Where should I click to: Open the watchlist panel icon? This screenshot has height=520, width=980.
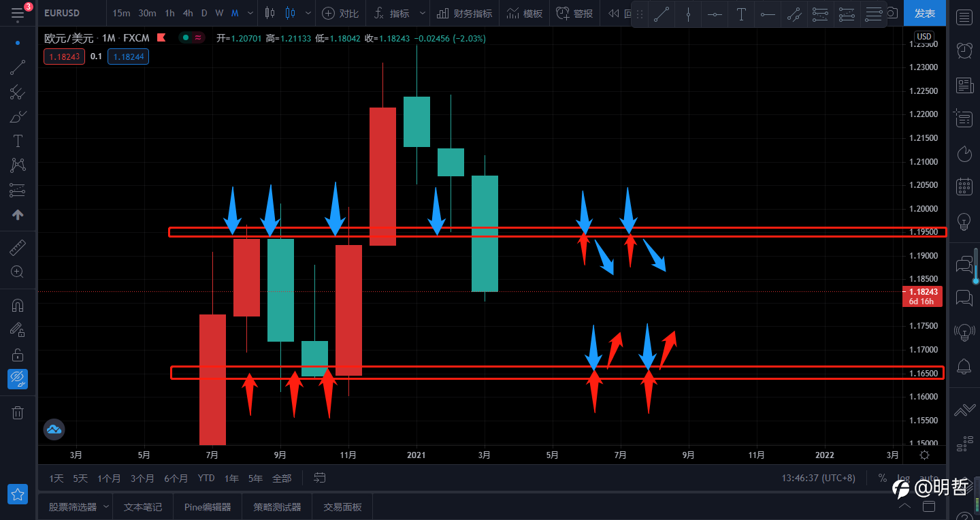coord(964,17)
